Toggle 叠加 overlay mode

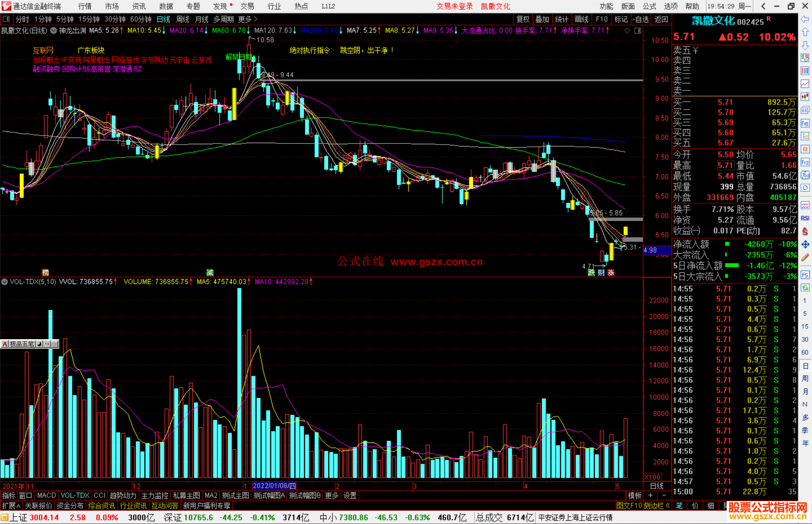pos(542,19)
